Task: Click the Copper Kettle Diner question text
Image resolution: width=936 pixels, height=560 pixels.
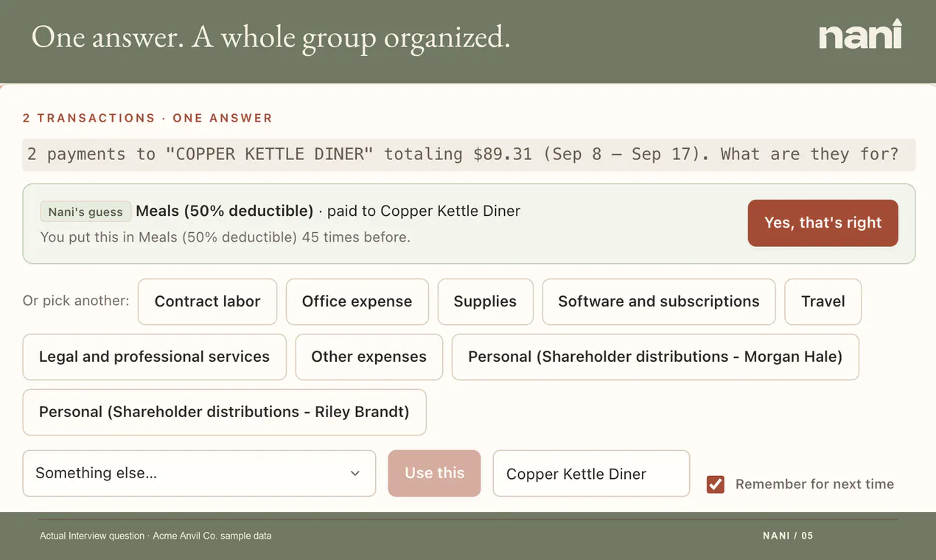Action: (x=463, y=154)
